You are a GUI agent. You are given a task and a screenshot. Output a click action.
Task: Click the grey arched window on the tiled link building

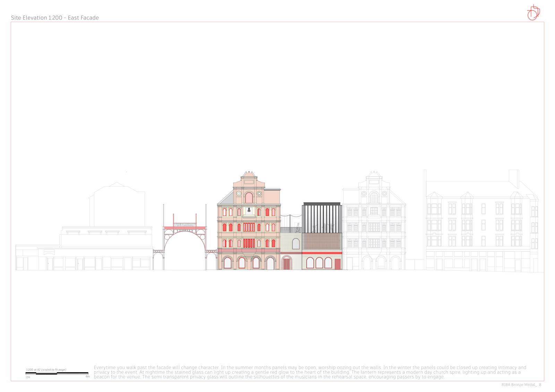(295, 244)
